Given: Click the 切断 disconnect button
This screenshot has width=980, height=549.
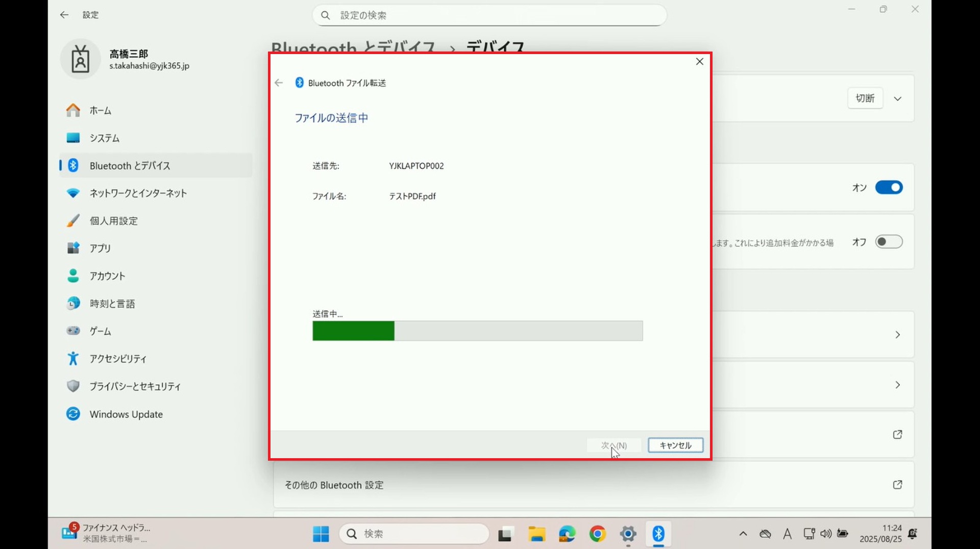Looking at the screenshot, I should [x=865, y=98].
